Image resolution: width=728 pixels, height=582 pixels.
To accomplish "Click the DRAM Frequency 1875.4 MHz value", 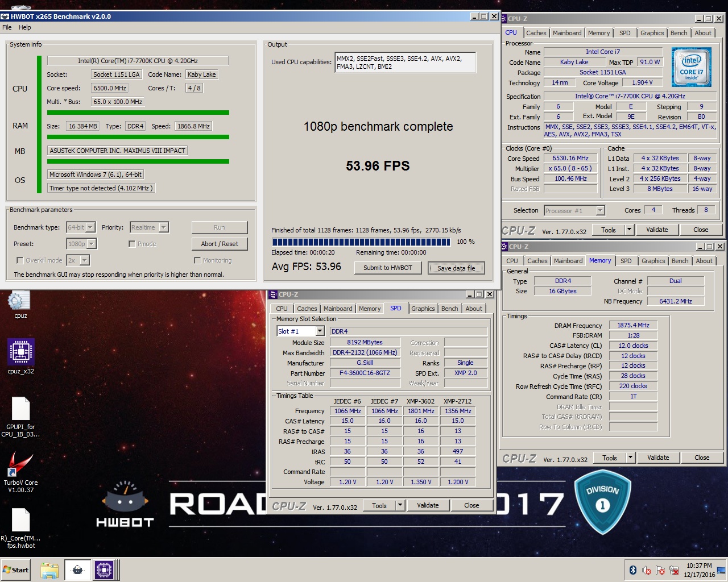I will pyautogui.click(x=633, y=326).
